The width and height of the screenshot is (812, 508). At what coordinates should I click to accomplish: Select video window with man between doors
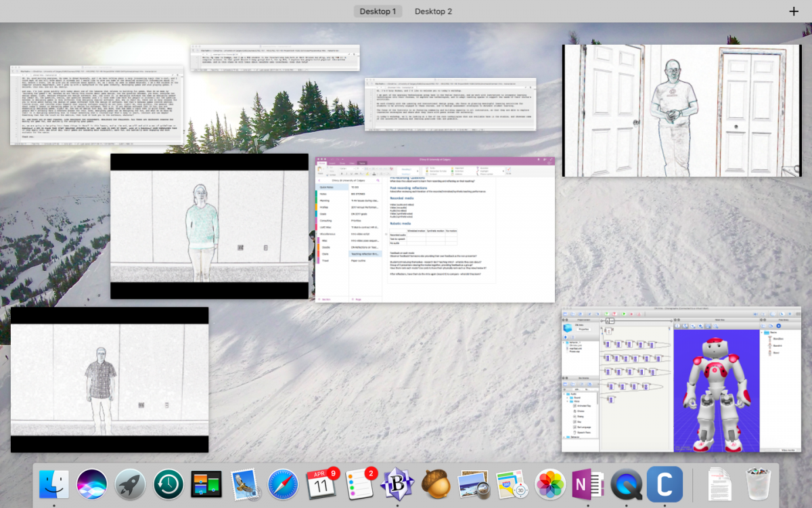681,111
